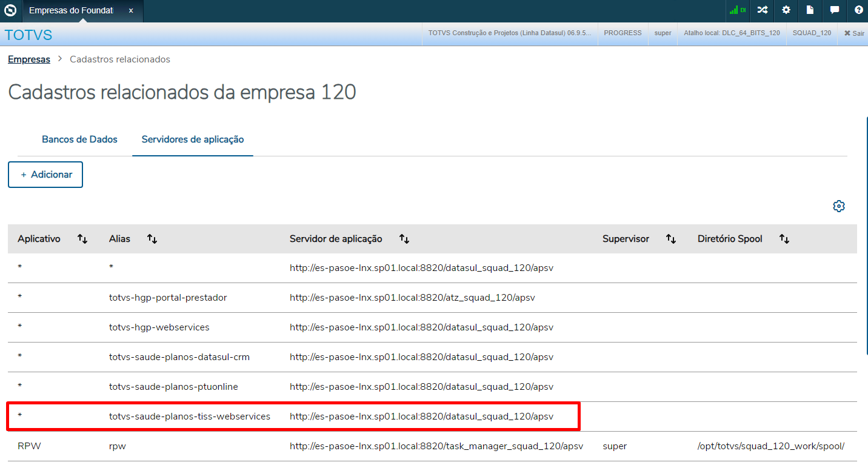Click the TOTVS brand title
This screenshot has width=868, height=465.
(28, 35)
